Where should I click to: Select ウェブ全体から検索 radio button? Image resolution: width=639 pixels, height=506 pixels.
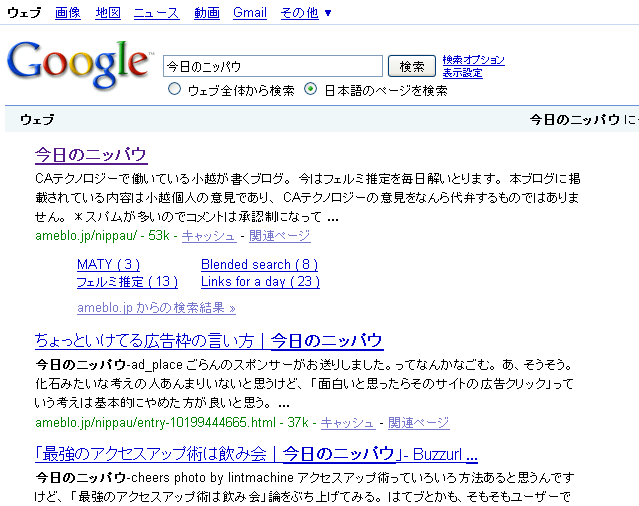(x=174, y=89)
